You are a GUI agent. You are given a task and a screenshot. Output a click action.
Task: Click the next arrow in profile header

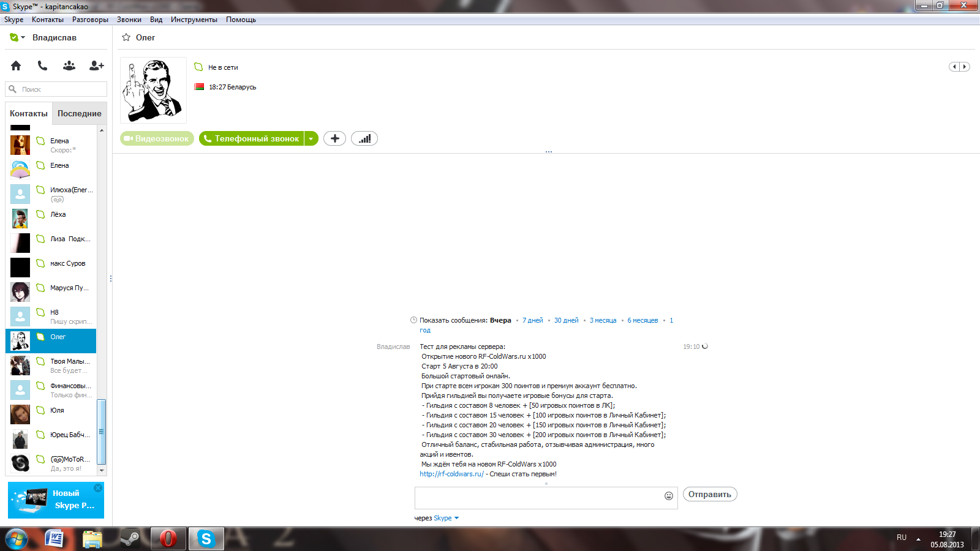965,67
